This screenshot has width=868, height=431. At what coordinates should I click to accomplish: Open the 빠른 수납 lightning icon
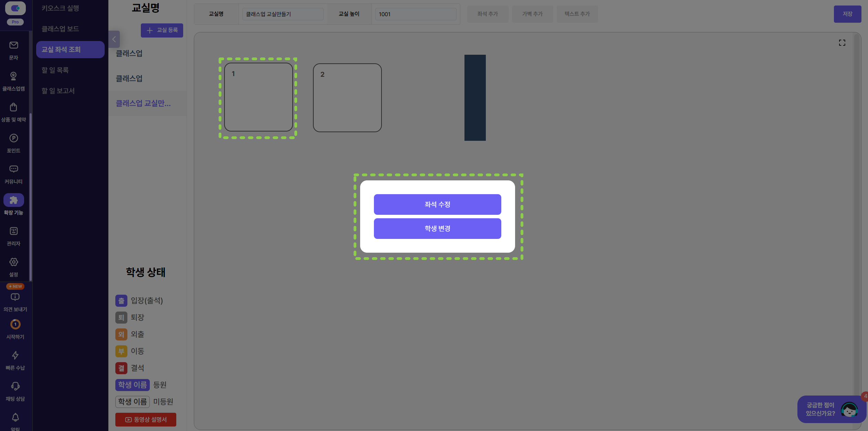tap(15, 355)
